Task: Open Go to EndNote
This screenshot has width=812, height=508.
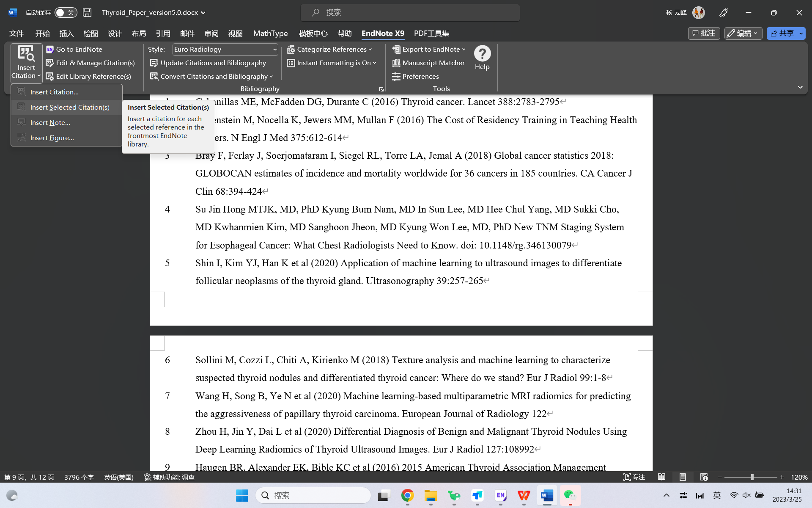Action: [x=74, y=49]
